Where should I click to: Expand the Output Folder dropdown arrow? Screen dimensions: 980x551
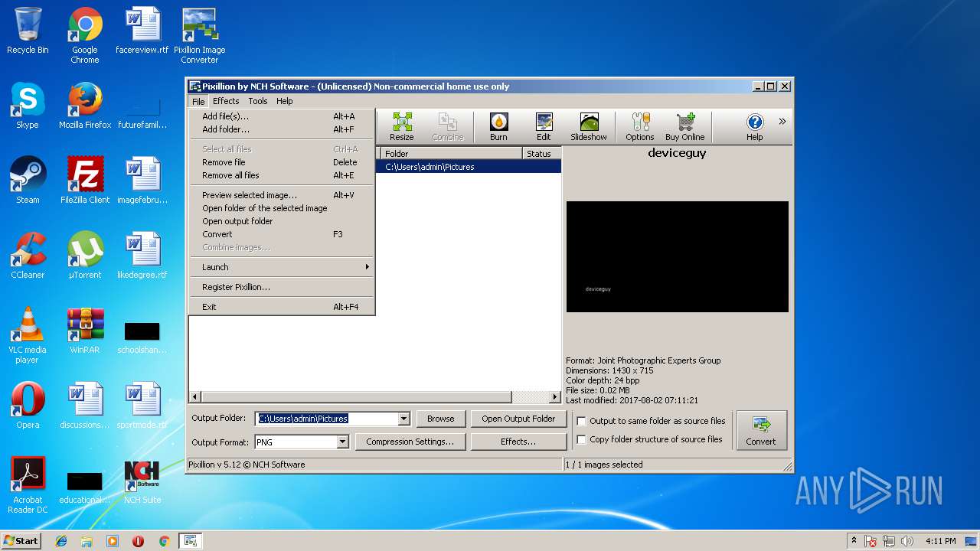coord(403,419)
